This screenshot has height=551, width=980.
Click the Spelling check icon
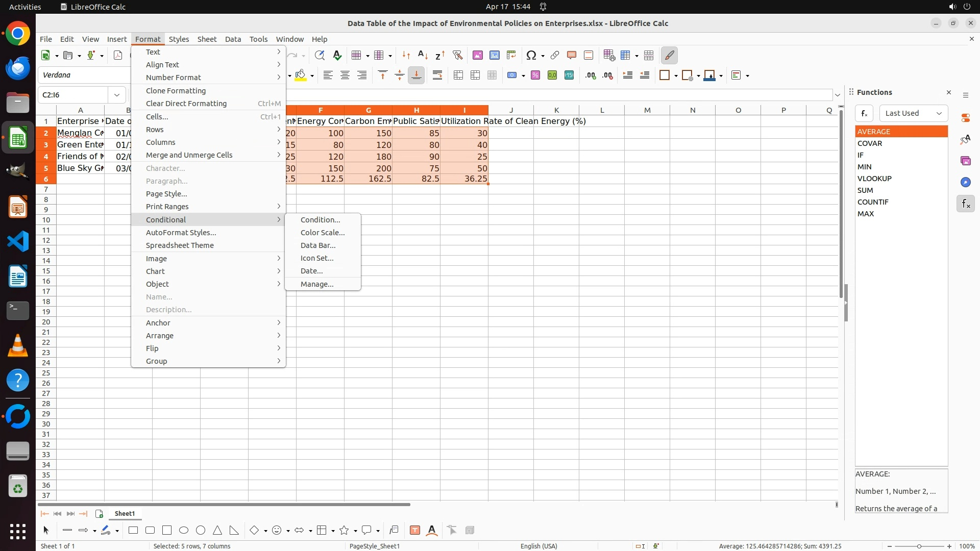point(337,55)
